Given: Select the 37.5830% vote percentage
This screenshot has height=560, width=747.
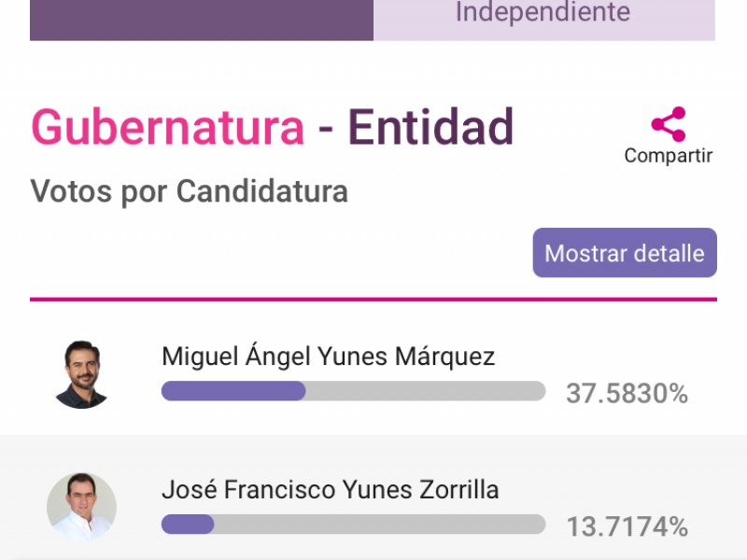Looking at the screenshot, I should click(627, 394).
